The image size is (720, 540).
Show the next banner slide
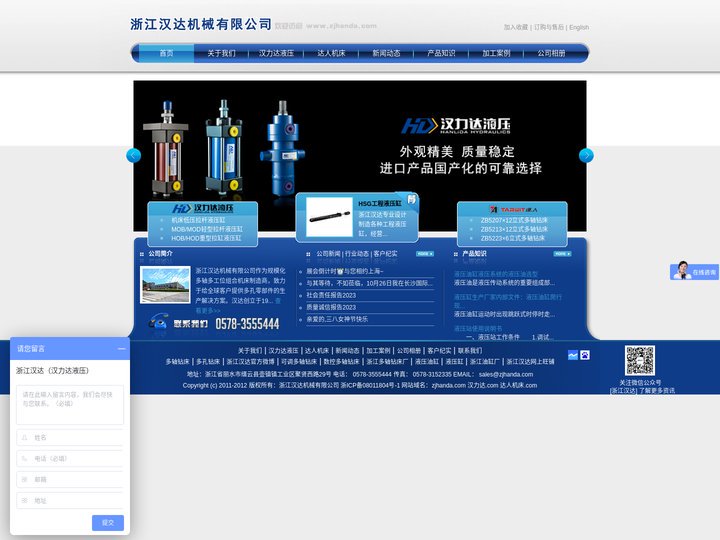pos(586,155)
